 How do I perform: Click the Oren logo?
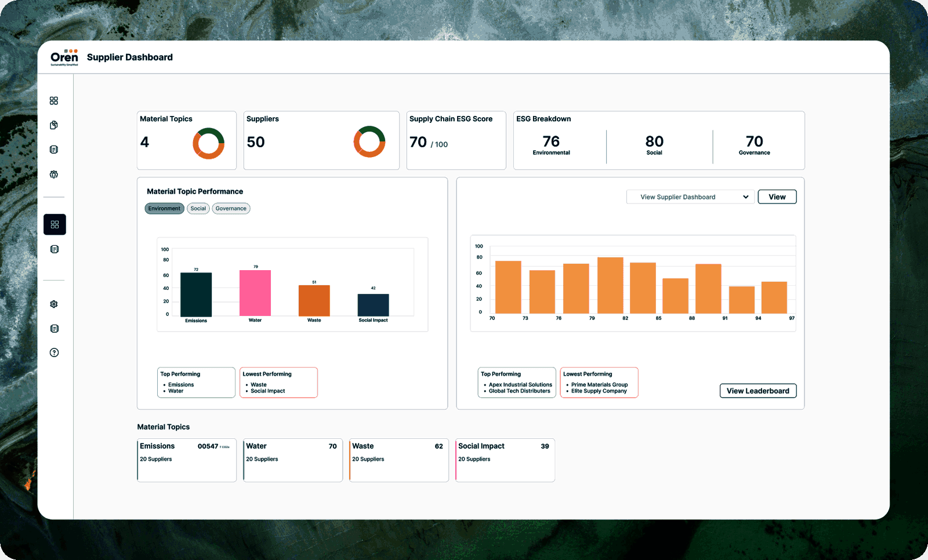[64, 57]
